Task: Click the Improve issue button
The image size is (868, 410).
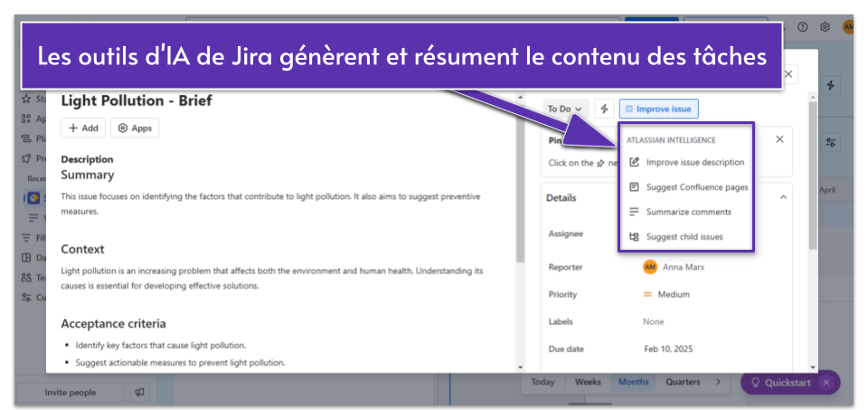Action: tap(659, 109)
